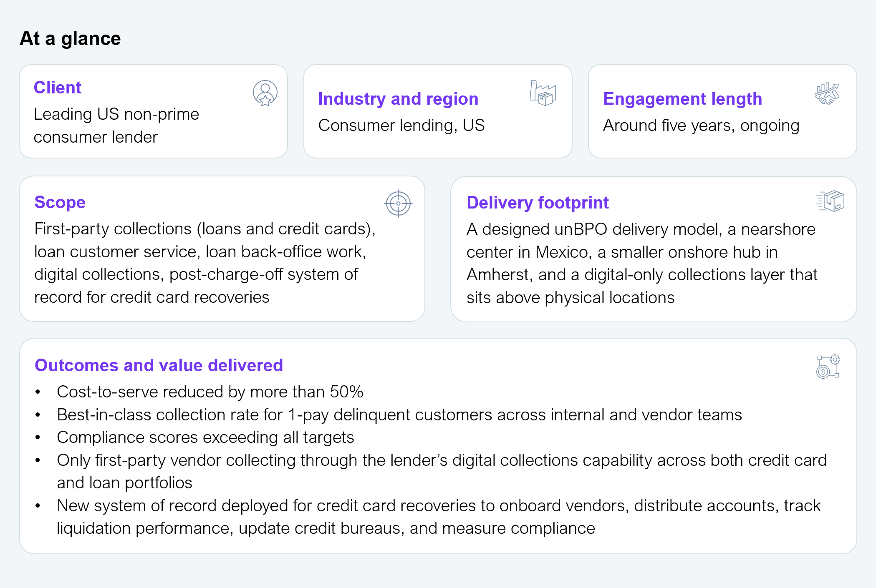The width and height of the screenshot is (876, 588).
Task: Select the Industry and region heading
Action: (398, 99)
